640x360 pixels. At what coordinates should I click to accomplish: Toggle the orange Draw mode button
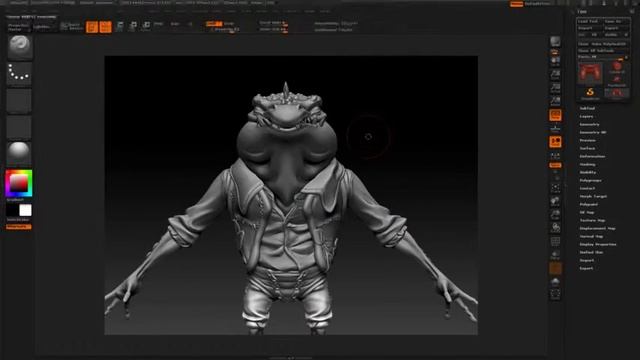pyautogui.click(x=105, y=27)
